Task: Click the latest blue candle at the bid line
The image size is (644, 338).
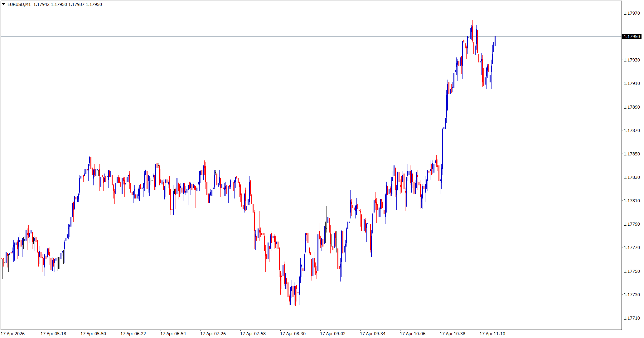Action: pyautogui.click(x=495, y=41)
